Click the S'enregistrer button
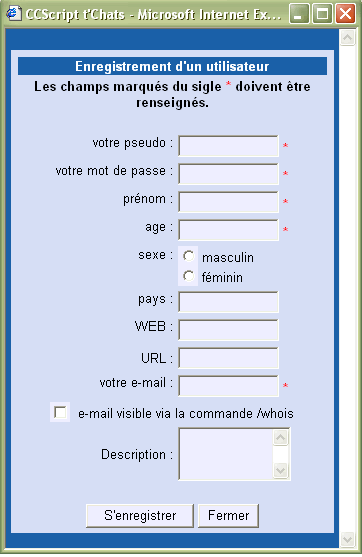This screenshot has height=557, width=362. click(140, 515)
